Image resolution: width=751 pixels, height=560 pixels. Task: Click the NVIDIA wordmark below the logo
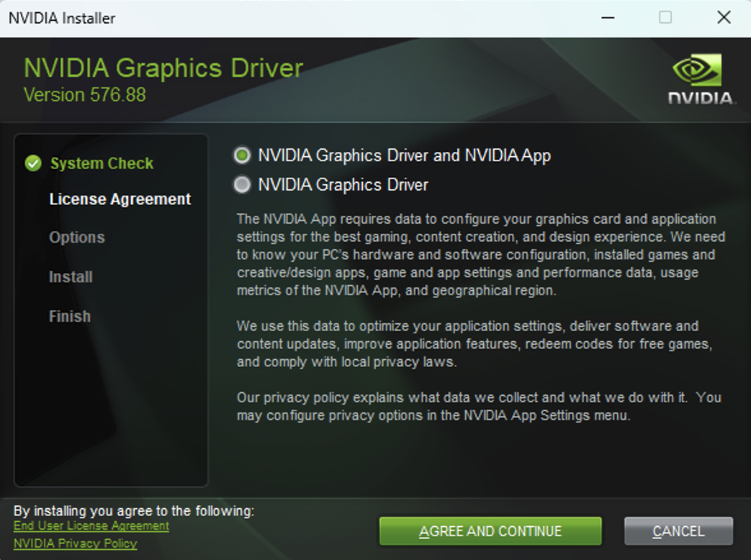pos(698,99)
